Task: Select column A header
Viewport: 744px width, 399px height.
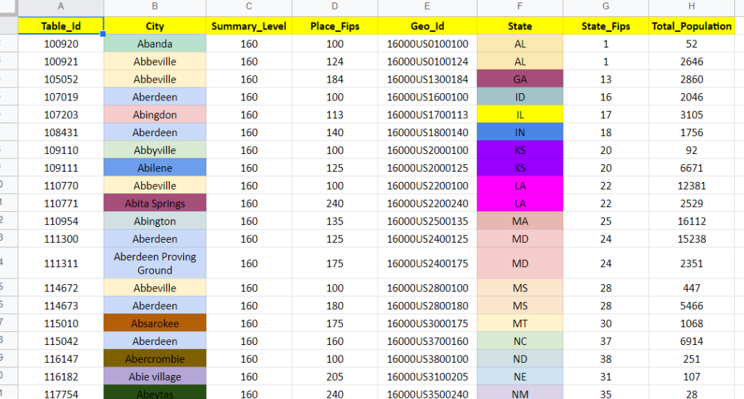Action: (x=61, y=7)
